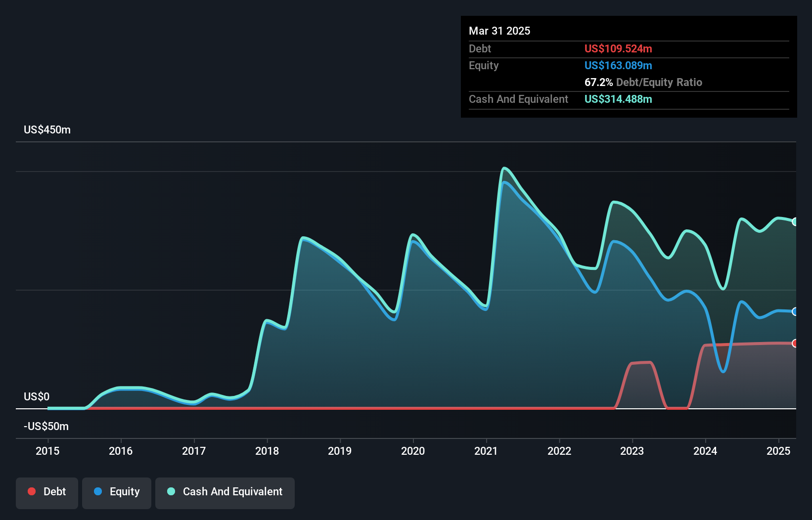Click the Cash And Equivalent tooltip label
Screen dimensions: 812x520
pyautogui.click(x=518, y=99)
